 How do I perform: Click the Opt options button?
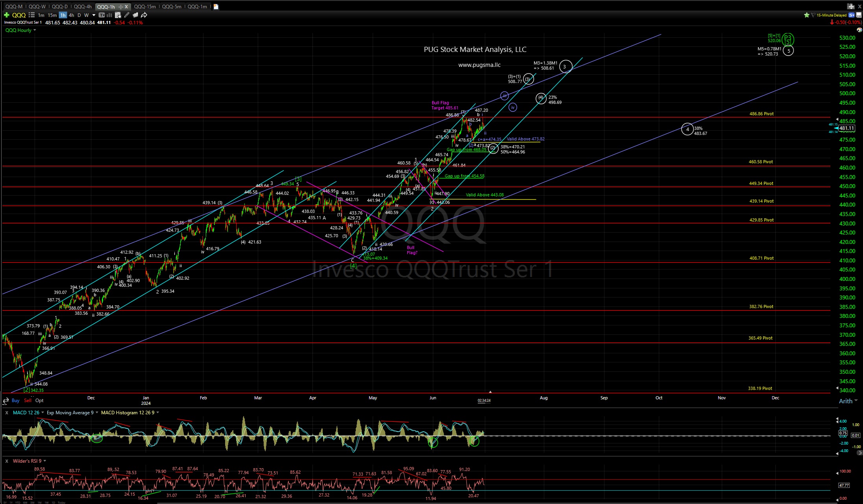pos(39,401)
